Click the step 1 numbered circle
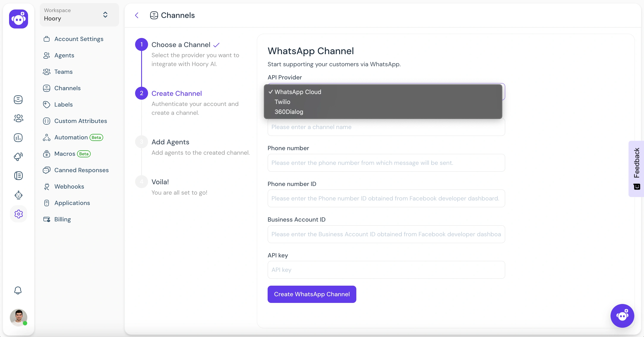The image size is (644, 337). point(142,44)
